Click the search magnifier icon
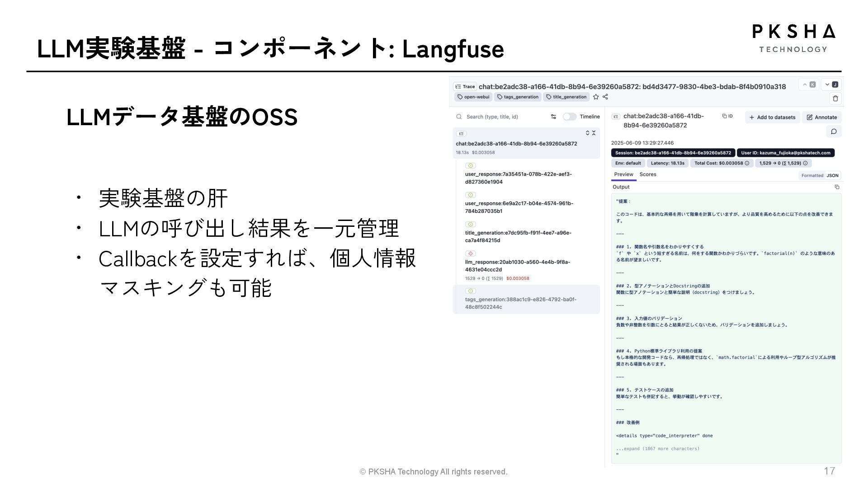The width and height of the screenshot is (868, 488). 459,117
